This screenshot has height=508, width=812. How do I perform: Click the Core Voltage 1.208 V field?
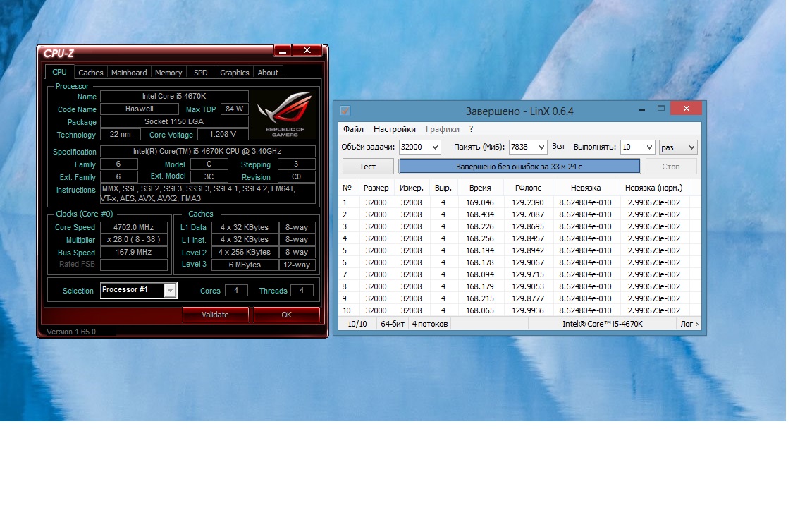coord(223,134)
